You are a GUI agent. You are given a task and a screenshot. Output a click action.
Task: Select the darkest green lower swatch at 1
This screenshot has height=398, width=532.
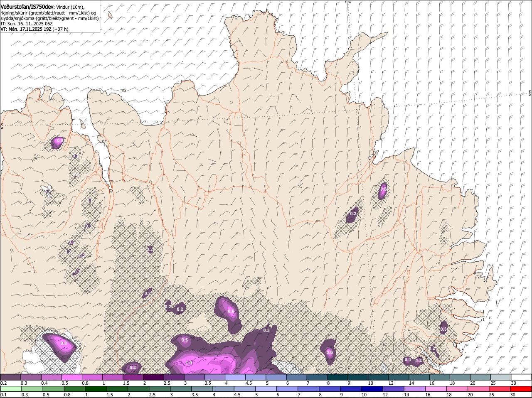click(96, 389)
